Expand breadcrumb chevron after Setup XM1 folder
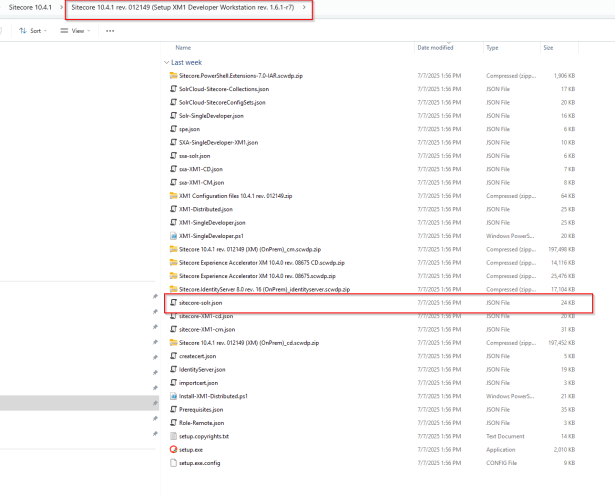Screen dimensions: 615x496 point(302,9)
